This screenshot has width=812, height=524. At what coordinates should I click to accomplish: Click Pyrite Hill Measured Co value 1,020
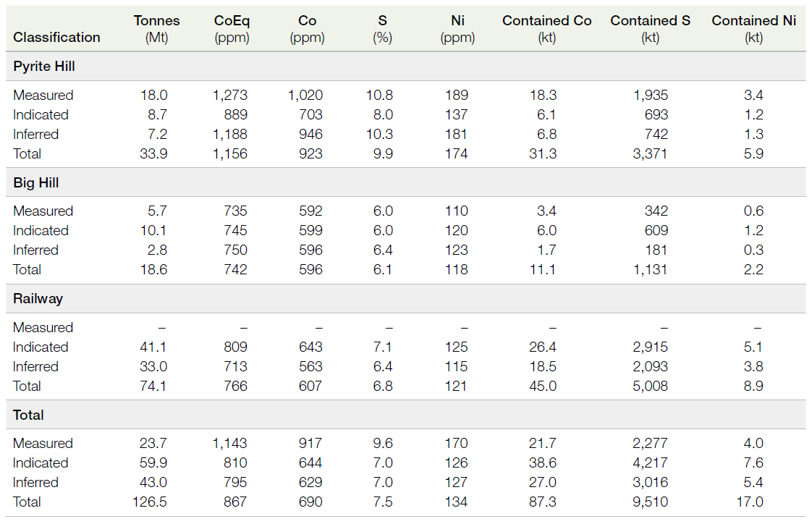[305, 96]
